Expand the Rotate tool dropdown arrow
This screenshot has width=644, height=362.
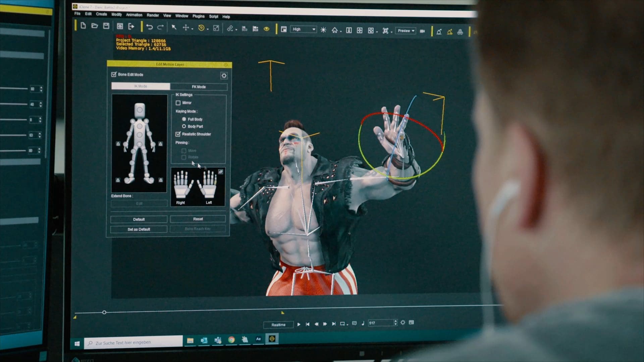(x=208, y=30)
